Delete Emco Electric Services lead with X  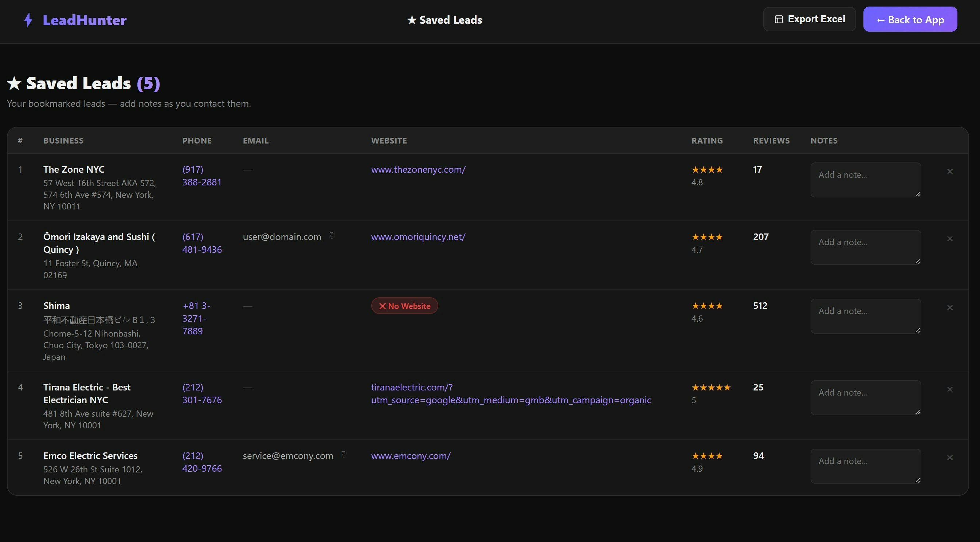[x=949, y=457]
